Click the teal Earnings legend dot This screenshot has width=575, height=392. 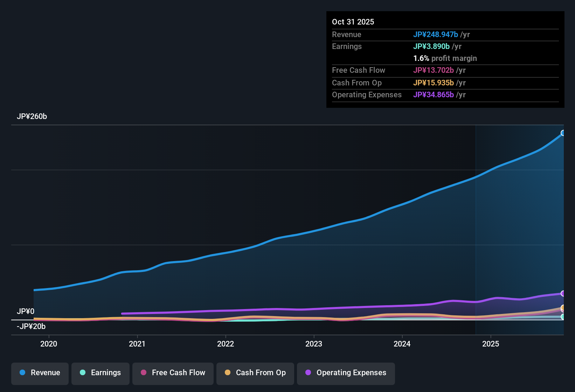(x=83, y=373)
